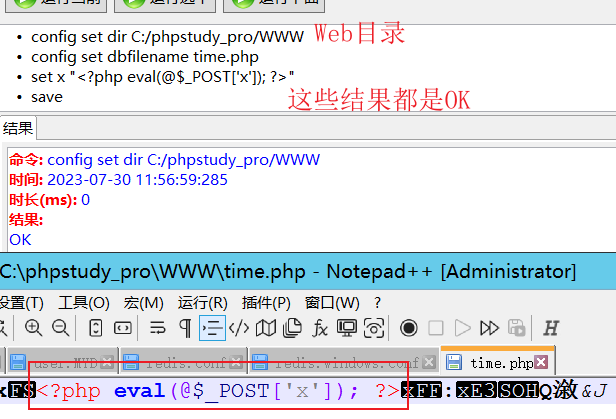Click the save icon on time.php tab
Viewport: 616px width, 419px height.
click(x=454, y=362)
